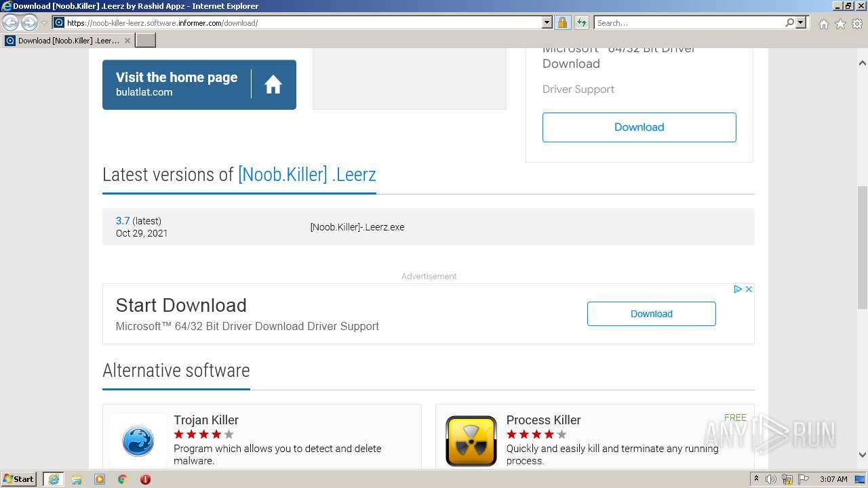Go forward with the browser Forward arrow
Image resolution: width=868 pixels, height=488 pixels.
tap(29, 23)
